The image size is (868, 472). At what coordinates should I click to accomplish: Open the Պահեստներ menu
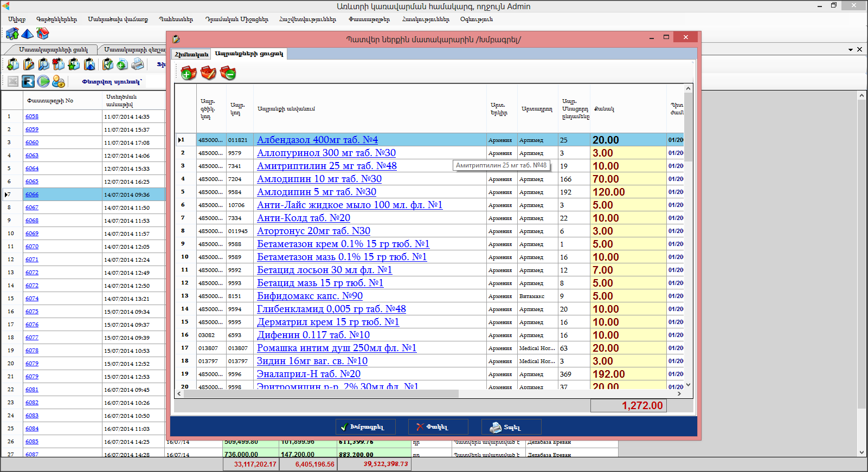tap(176, 19)
